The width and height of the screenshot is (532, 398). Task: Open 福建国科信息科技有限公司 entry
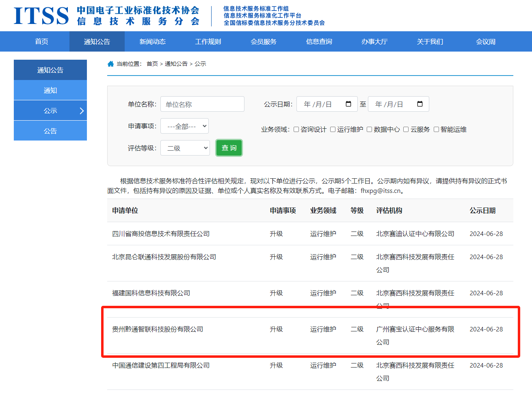coord(151,293)
